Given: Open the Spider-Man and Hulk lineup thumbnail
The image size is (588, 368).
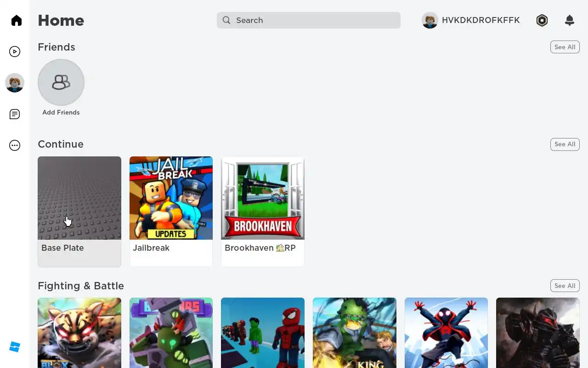Looking at the screenshot, I should (x=263, y=333).
